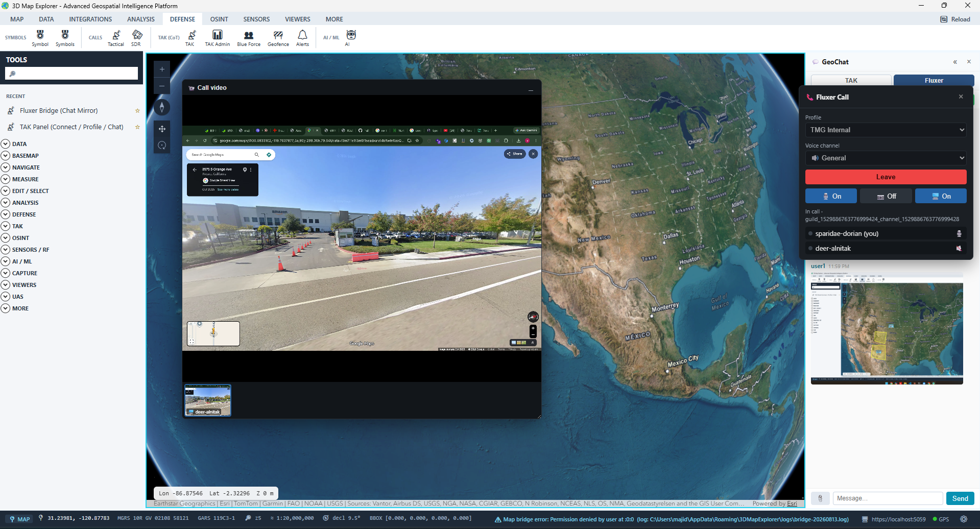The image size is (980, 529).
Task: Click the Esri attribution link
Action: pyautogui.click(x=792, y=503)
